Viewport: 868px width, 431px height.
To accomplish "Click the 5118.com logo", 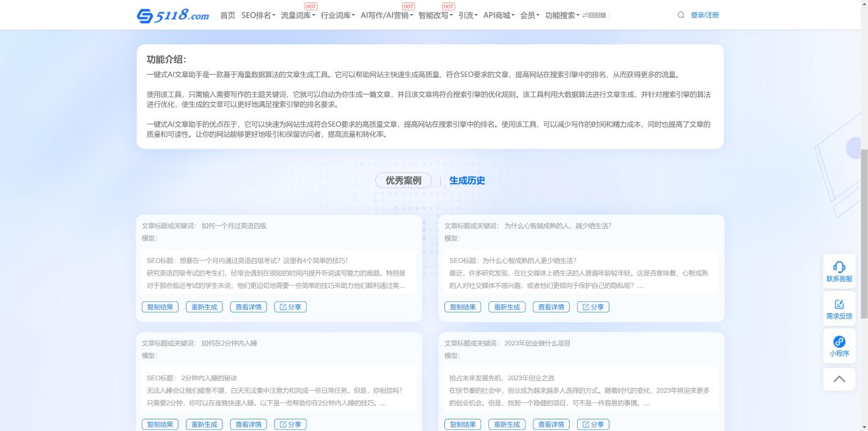I will 172,15.
